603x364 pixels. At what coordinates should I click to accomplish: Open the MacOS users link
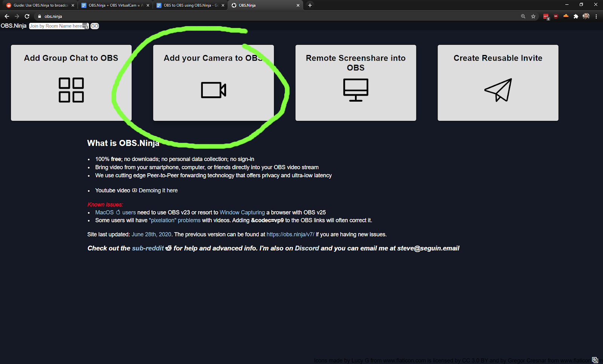pyautogui.click(x=115, y=212)
